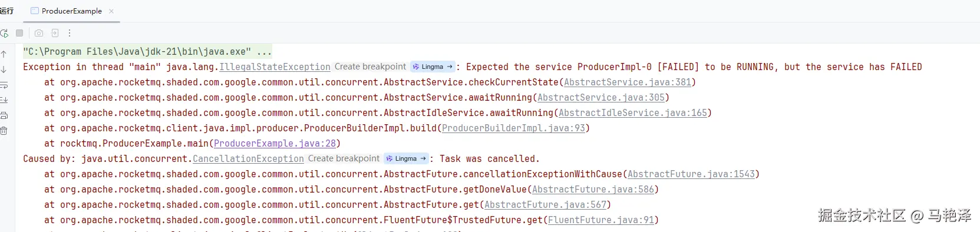This screenshot has width=980, height=232.
Task: Open AbstractFuture.java:586 link
Action: click(593, 190)
